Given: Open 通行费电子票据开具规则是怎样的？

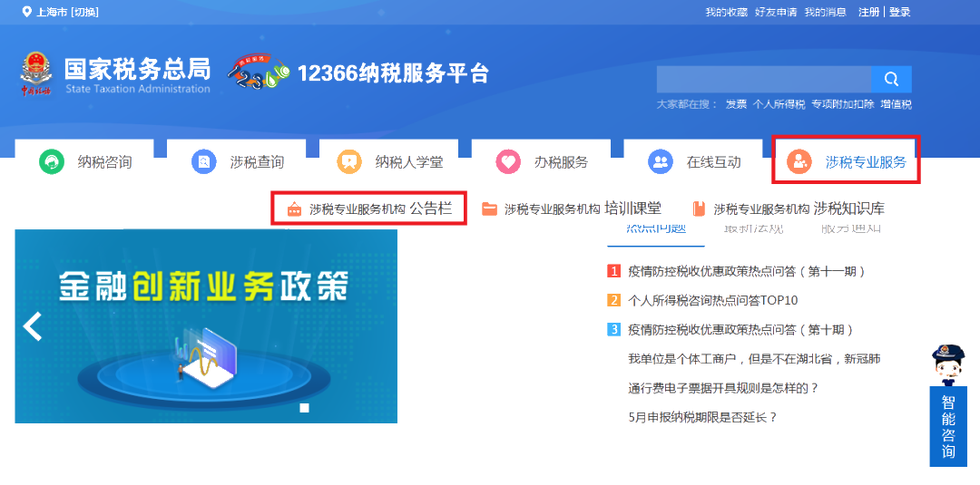Looking at the screenshot, I should pos(723,388).
